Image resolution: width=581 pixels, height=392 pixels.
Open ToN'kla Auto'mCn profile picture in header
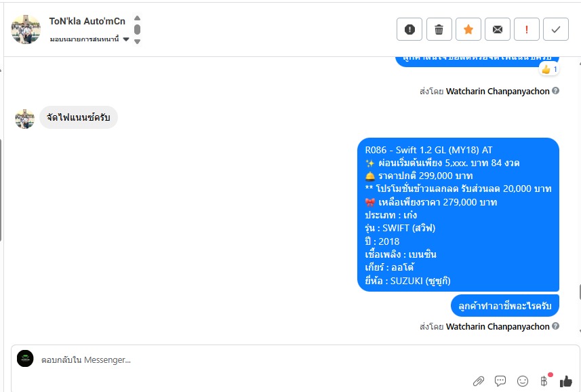(x=26, y=29)
